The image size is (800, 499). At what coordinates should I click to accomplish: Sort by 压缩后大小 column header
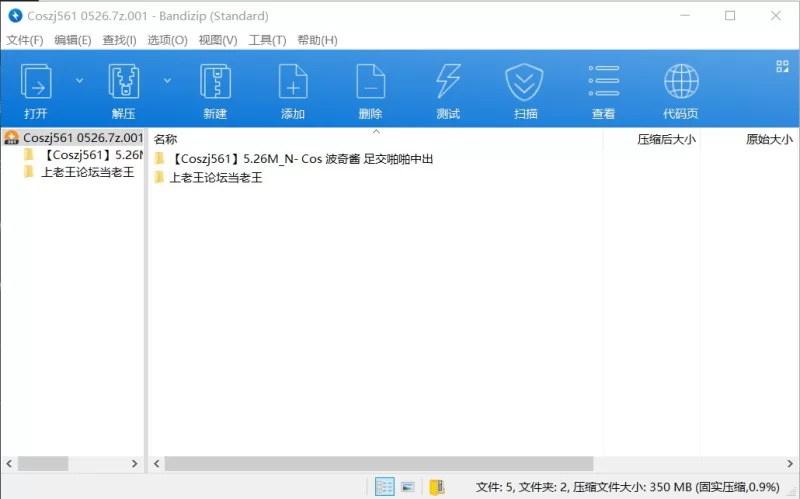tap(666, 139)
